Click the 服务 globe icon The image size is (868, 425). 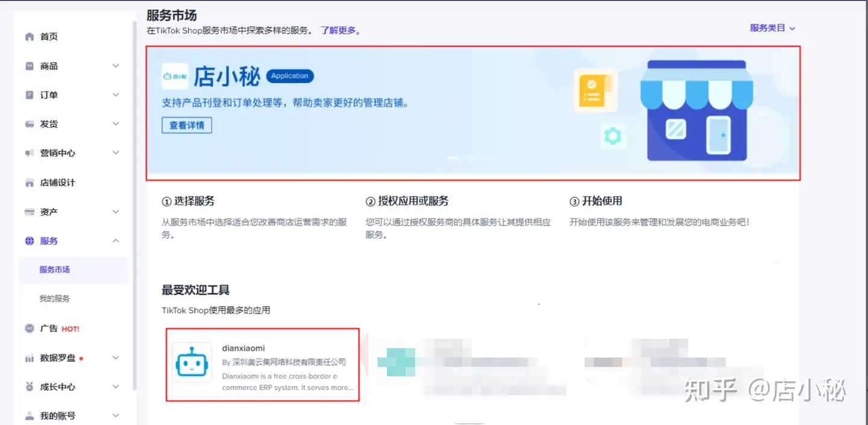30,241
